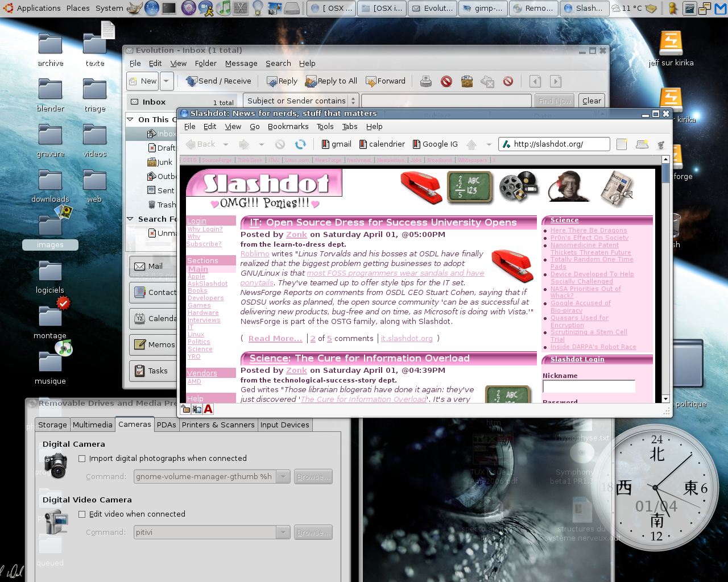Screen dimensions: 728x582
Task: Open the 'musique' desktop folder icon
Action: coord(50,363)
